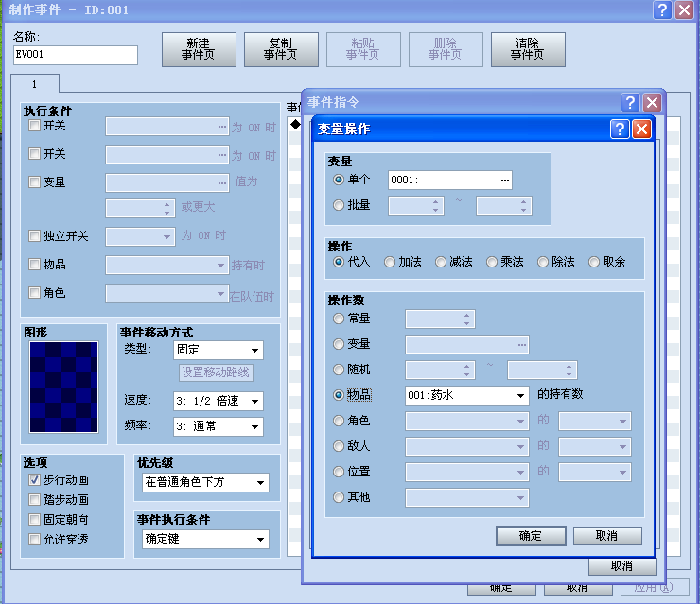700x604 pixels.
Task: Choose 减法 operation
Action: pyautogui.click(x=441, y=262)
